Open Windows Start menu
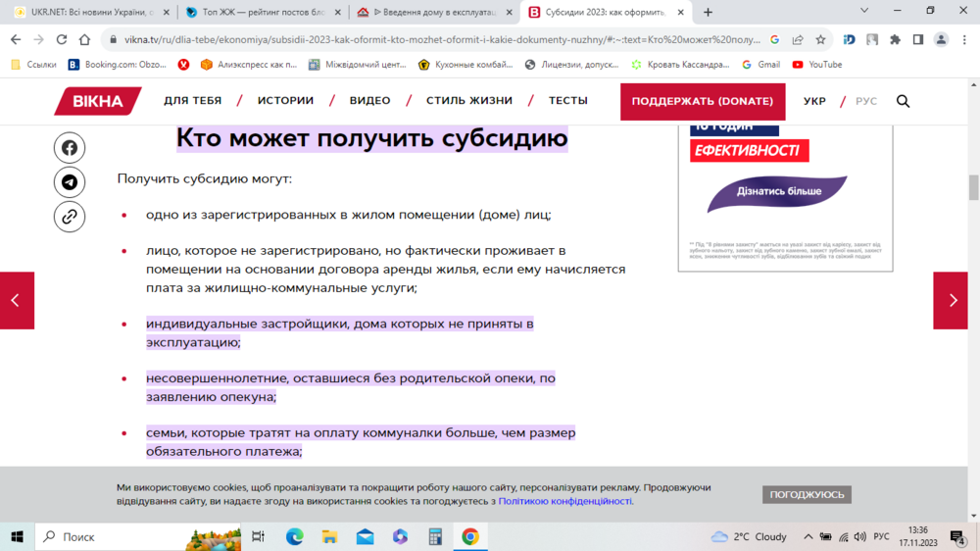Viewport: 980px width, 551px height. click(17, 536)
